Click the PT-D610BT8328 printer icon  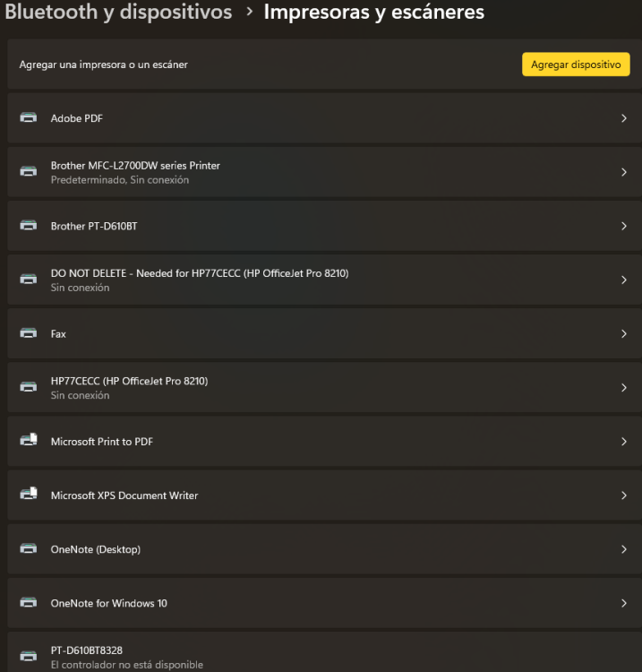click(x=29, y=656)
